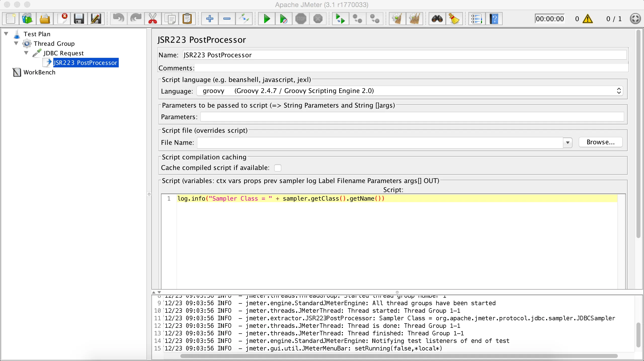Toggle the Toggle tree expansion toolbar icon
The width and height of the screenshot is (644, 361).
(x=244, y=19)
